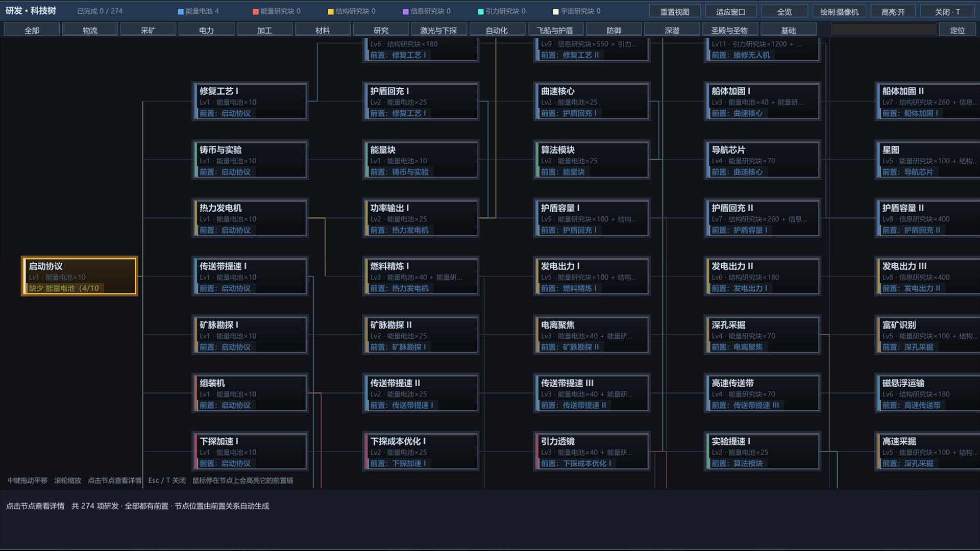Open the 防御 category tab
980x551 pixels.
(614, 30)
